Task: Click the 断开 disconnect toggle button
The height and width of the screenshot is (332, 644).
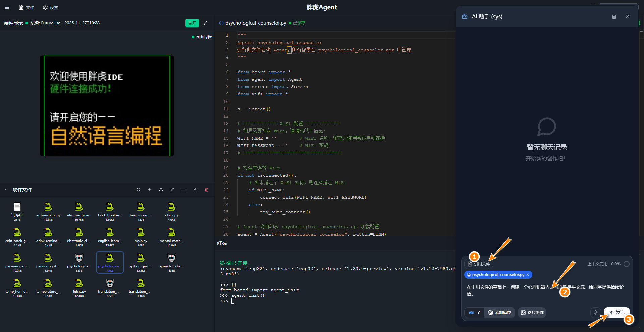Action: click(192, 23)
